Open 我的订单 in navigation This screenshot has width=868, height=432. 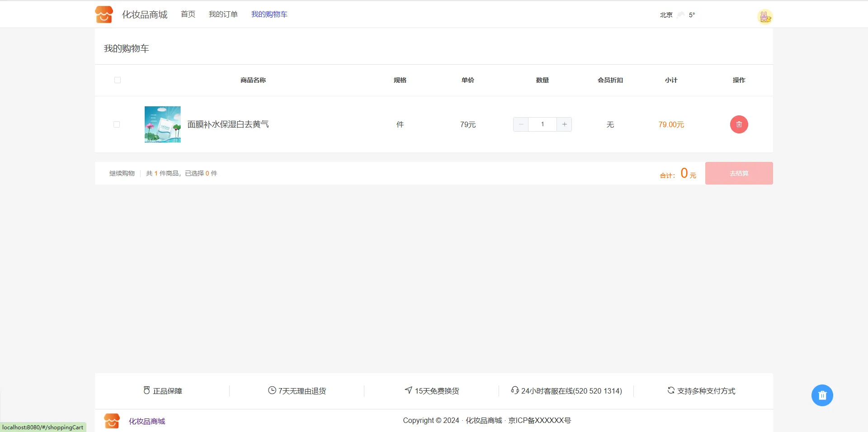(223, 14)
